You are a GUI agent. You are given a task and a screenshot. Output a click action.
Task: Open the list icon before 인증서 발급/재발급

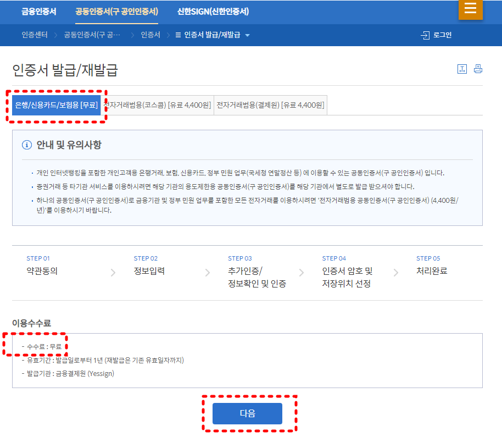(179, 35)
